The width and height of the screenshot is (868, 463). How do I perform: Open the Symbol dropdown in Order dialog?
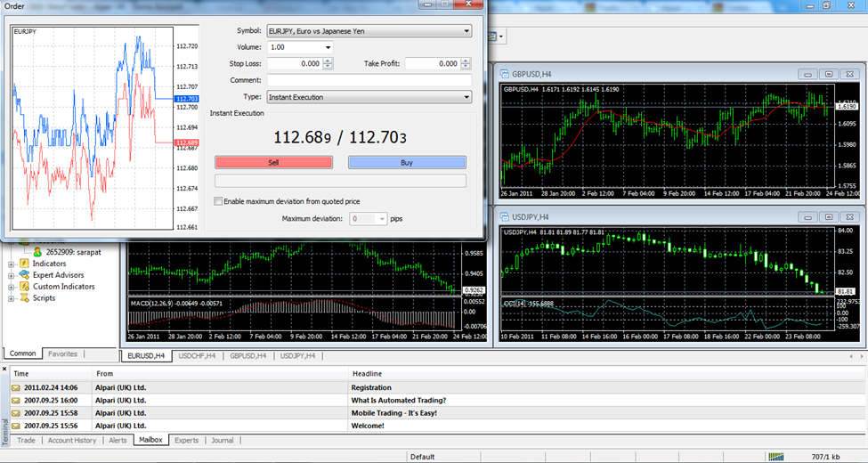pos(466,31)
